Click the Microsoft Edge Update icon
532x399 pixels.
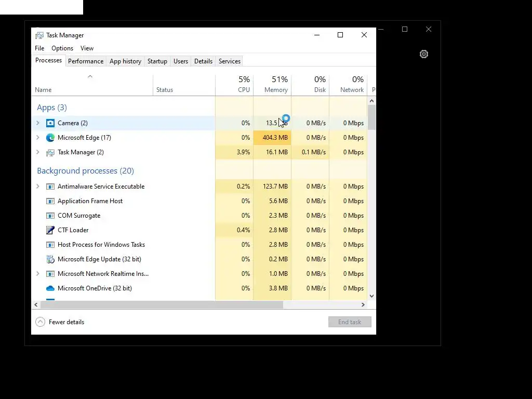click(x=50, y=259)
